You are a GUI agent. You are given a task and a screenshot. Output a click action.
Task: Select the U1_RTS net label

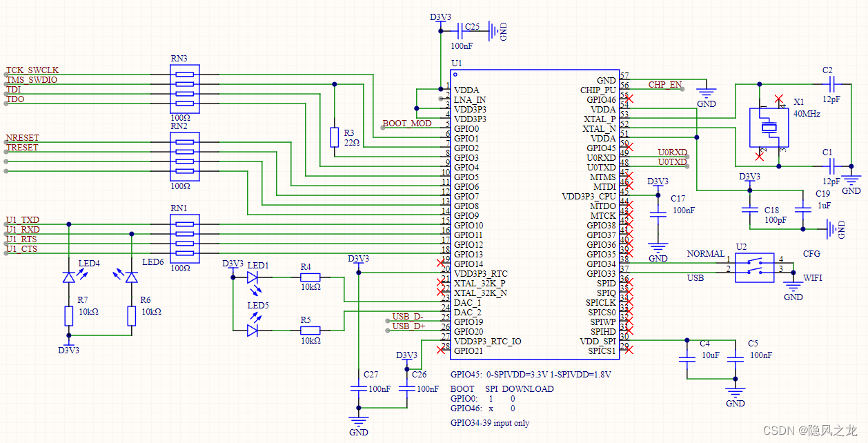point(22,239)
